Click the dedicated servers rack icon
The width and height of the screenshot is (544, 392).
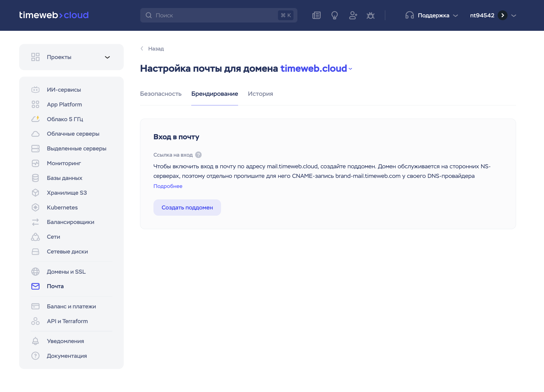(x=35, y=149)
